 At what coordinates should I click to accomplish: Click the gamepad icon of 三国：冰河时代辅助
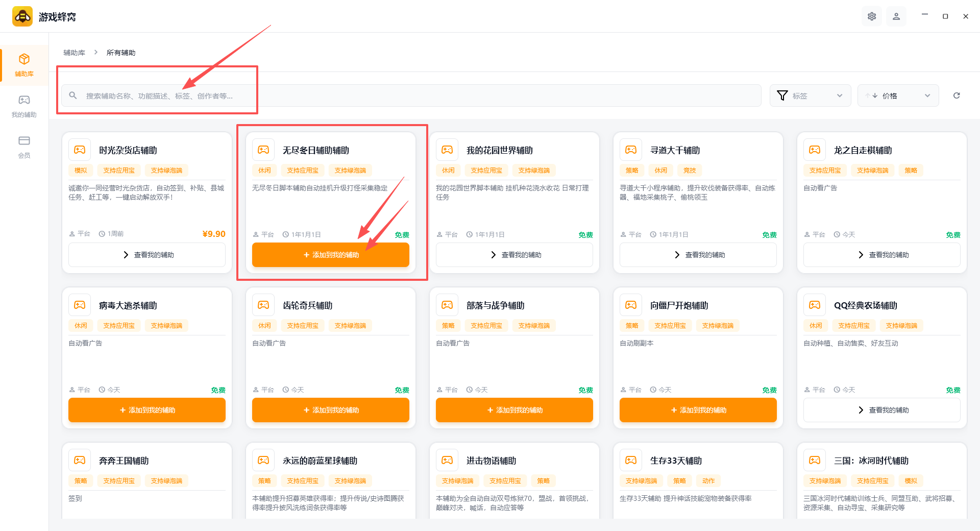(815, 460)
